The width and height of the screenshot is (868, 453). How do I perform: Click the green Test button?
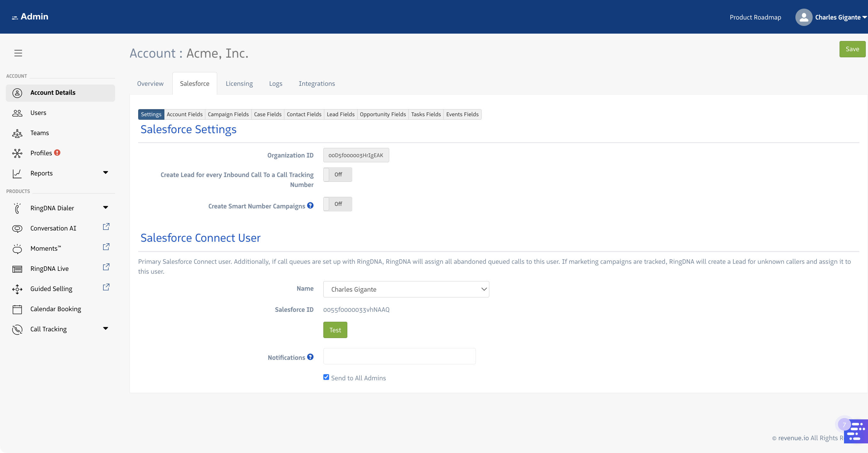click(x=335, y=330)
